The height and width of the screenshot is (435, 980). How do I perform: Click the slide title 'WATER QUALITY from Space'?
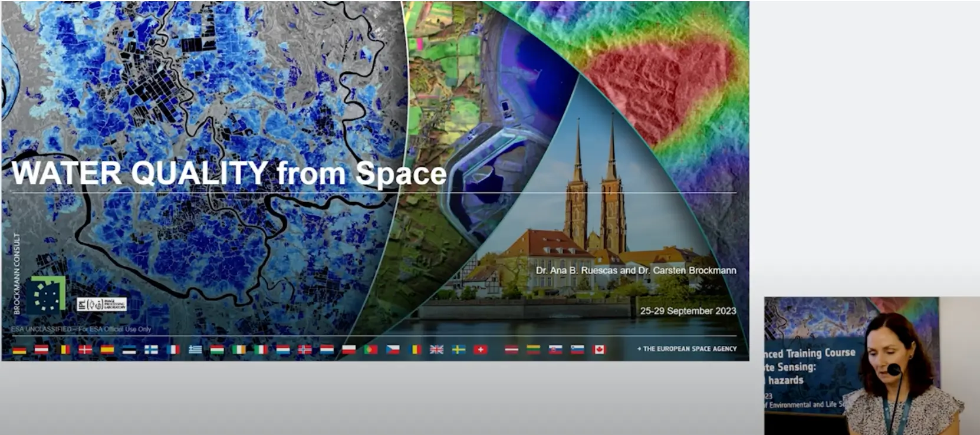pos(229,173)
